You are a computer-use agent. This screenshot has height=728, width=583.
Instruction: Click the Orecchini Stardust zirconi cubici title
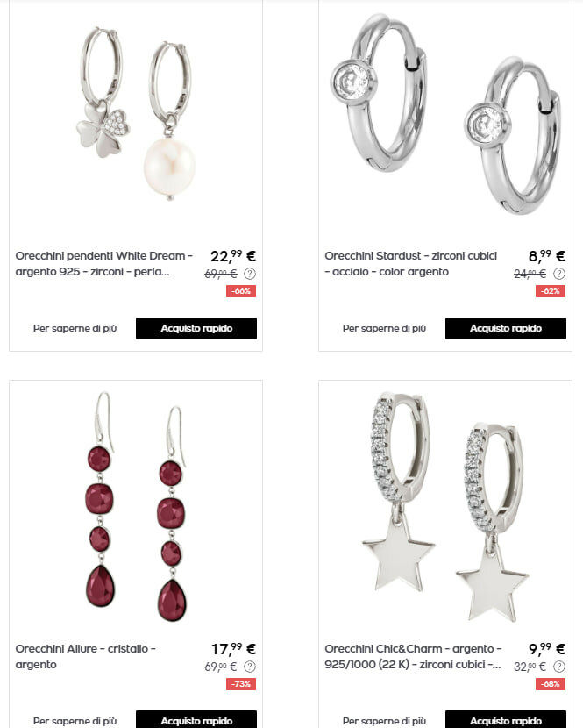pyautogui.click(x=411, y=264)
